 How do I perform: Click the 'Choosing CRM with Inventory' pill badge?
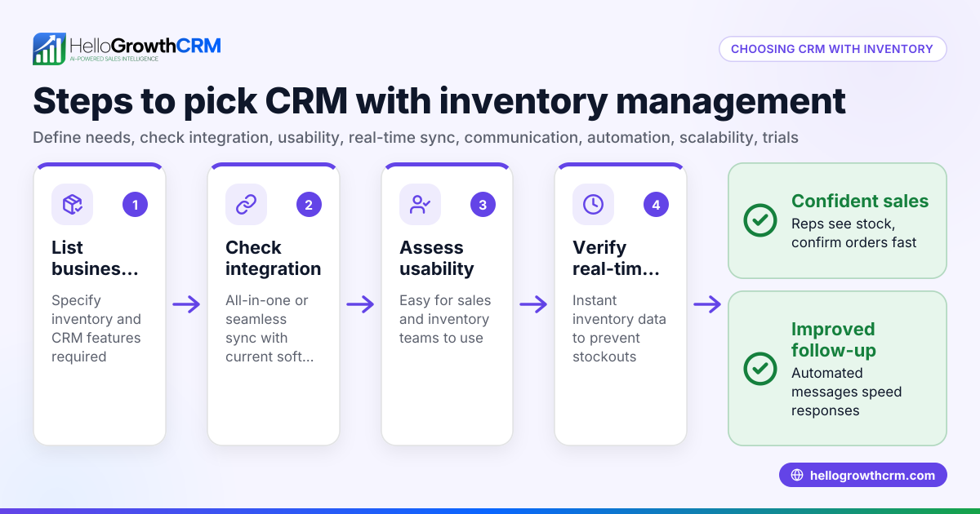tap(832, 49)
